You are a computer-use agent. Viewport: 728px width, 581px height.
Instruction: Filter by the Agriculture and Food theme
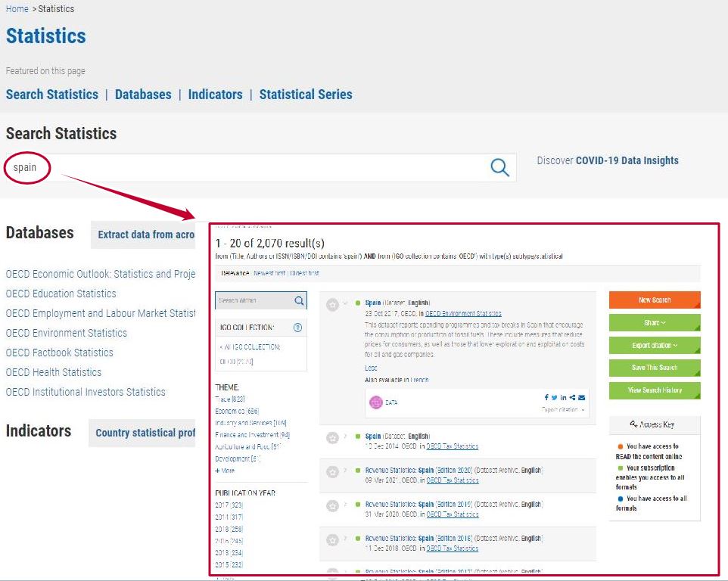coord(248,447)
